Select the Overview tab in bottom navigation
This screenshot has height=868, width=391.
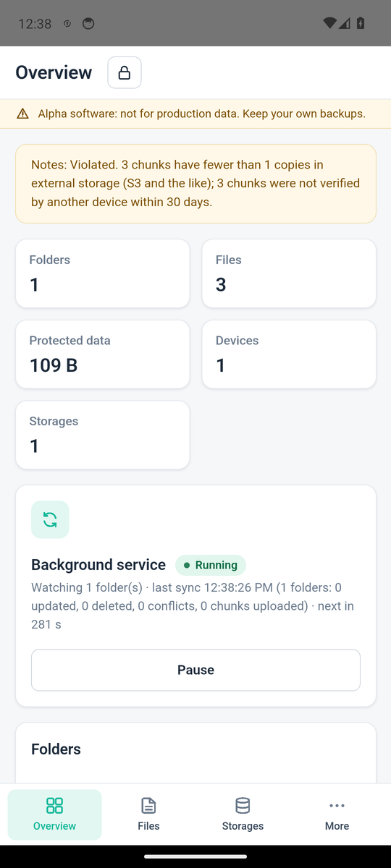54,814
